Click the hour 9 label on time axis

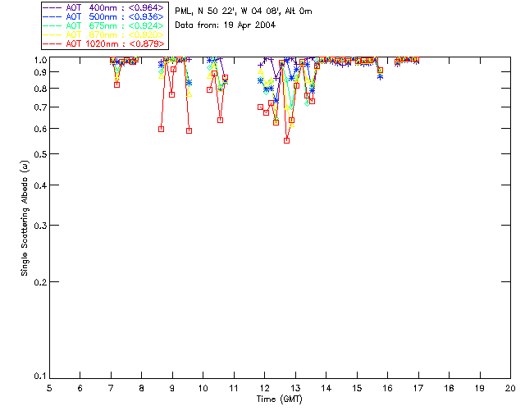(x=172, y=388)
